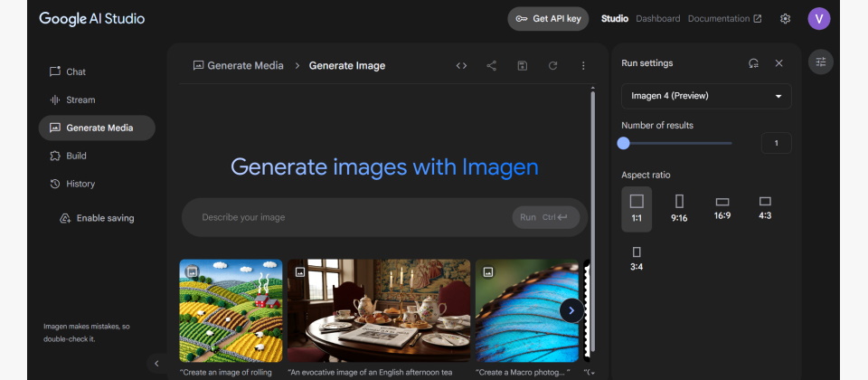Viewport: 868px width, 380px height.
Task: Click the save prompt icon
Action: pyautogui.click(x=523, y=65)
